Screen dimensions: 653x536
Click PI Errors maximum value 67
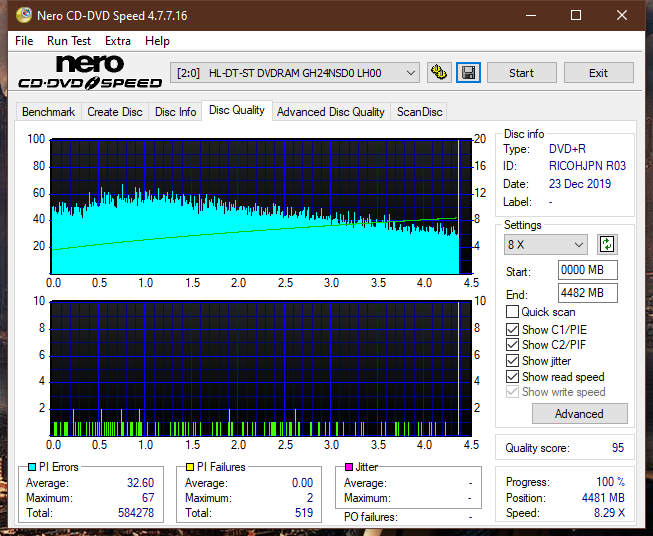[x=148, y=498]
